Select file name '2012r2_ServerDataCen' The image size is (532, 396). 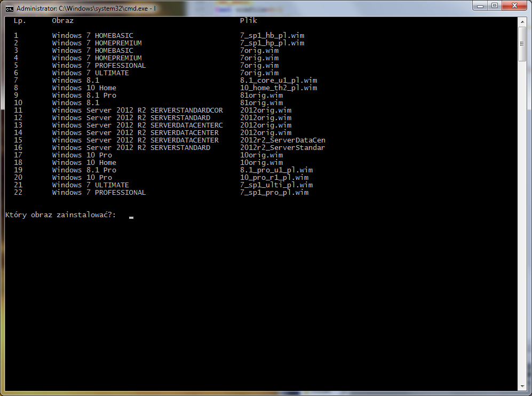283,140
